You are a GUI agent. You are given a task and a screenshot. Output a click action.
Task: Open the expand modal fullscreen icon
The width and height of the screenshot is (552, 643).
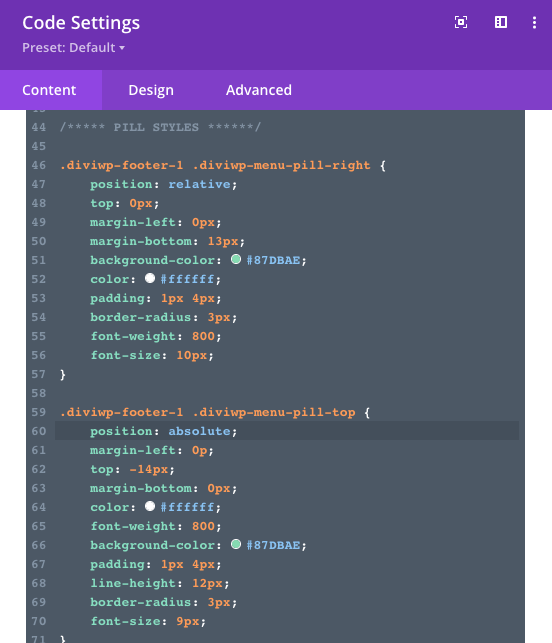point(461,22)
